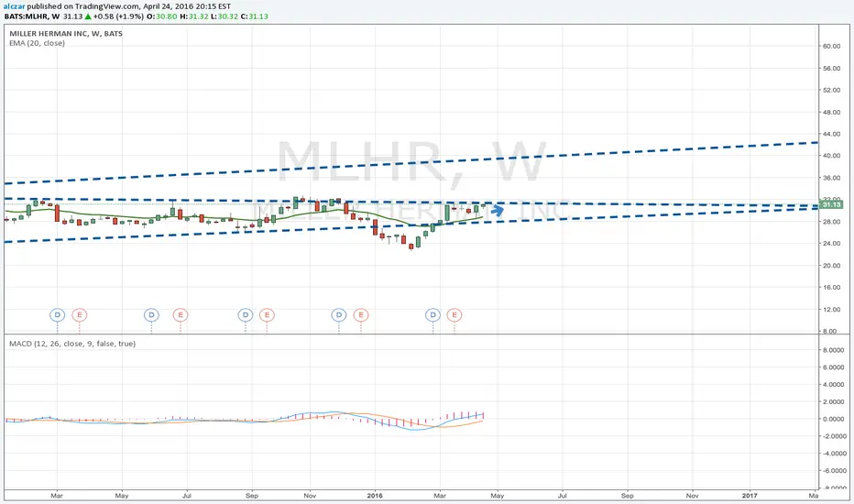This screenshot has height=504, width=854.
Task: Click the C:31.13 close value
Action: tap(255, 16)
